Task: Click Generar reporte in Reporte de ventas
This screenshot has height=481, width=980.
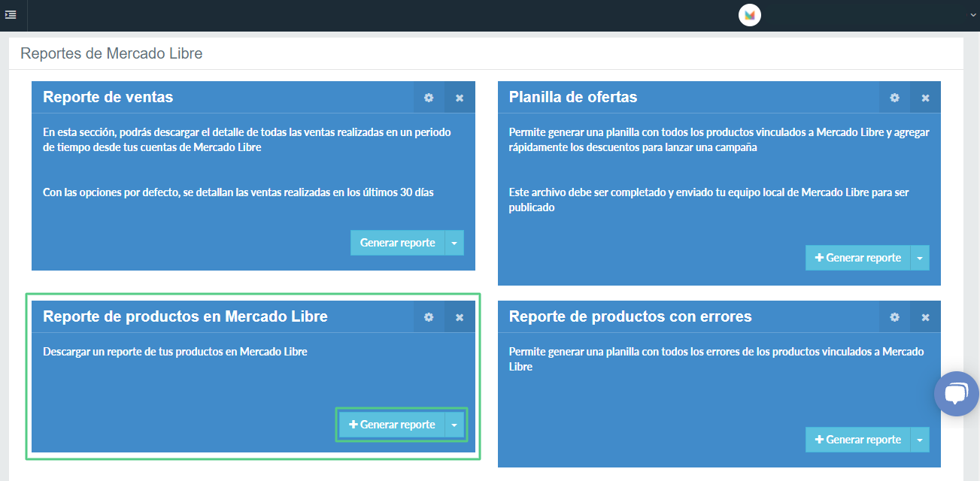Action: (398, 243)
